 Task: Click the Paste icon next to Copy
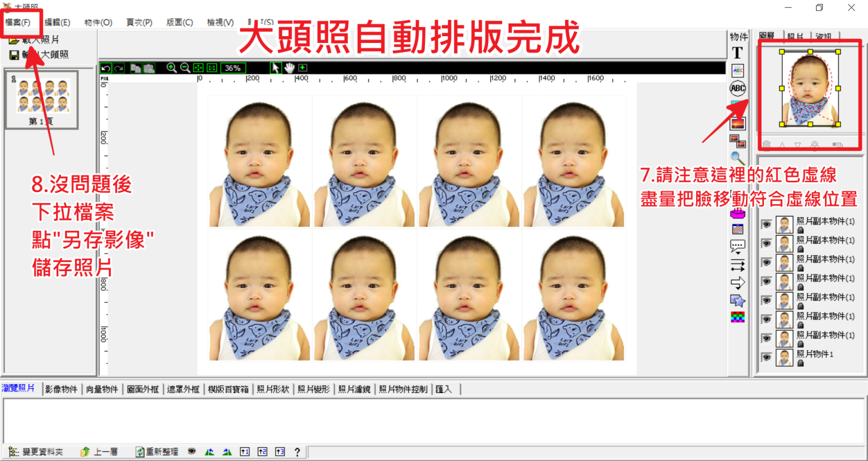149,68
